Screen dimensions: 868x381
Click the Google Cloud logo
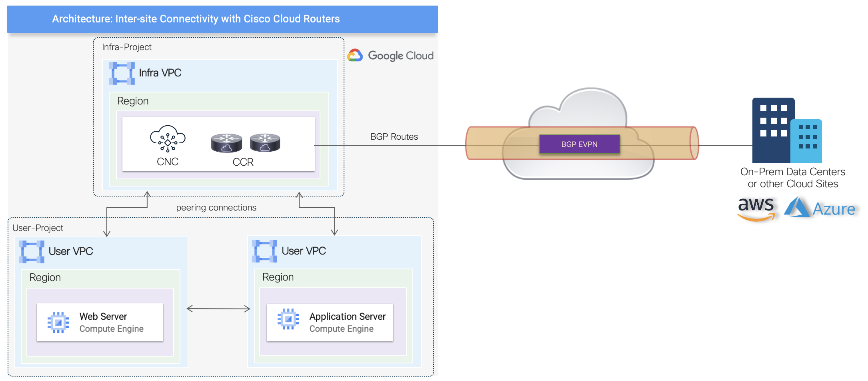[x=390, y=56]
